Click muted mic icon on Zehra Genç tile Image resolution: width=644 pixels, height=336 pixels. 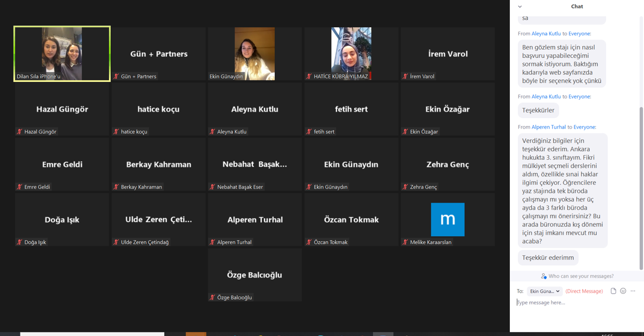[x=405, y=187]
